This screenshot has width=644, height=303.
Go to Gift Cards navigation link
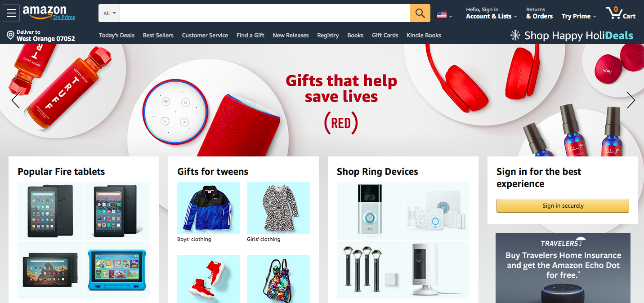coord(385,35)
